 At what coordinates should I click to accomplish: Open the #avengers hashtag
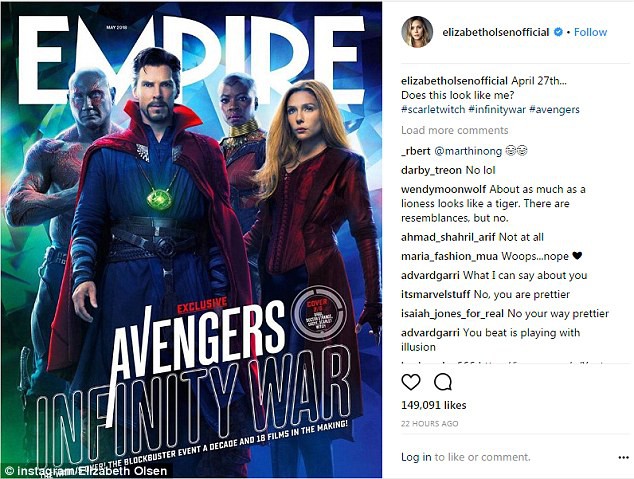[x=554, y=110]
